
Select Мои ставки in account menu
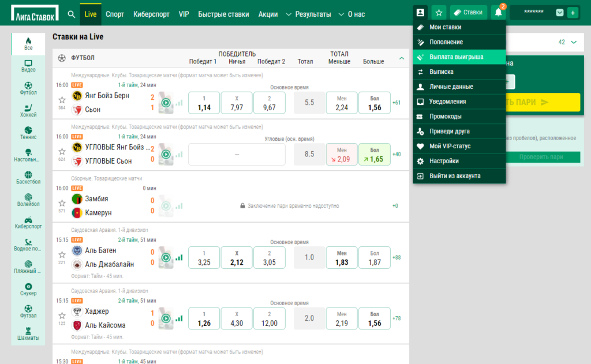pyautogui.click(x=459, y=27)
